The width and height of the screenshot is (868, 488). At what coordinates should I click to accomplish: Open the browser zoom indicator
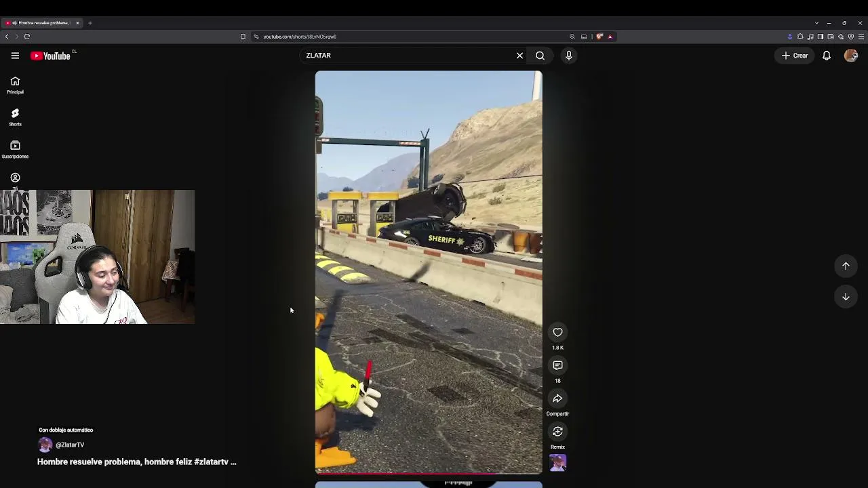572,37
